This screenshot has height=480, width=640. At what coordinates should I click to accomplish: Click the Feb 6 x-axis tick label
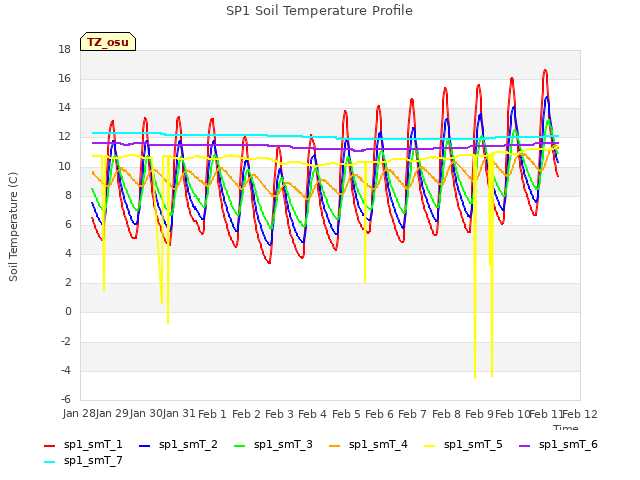(x=379, y=414)
